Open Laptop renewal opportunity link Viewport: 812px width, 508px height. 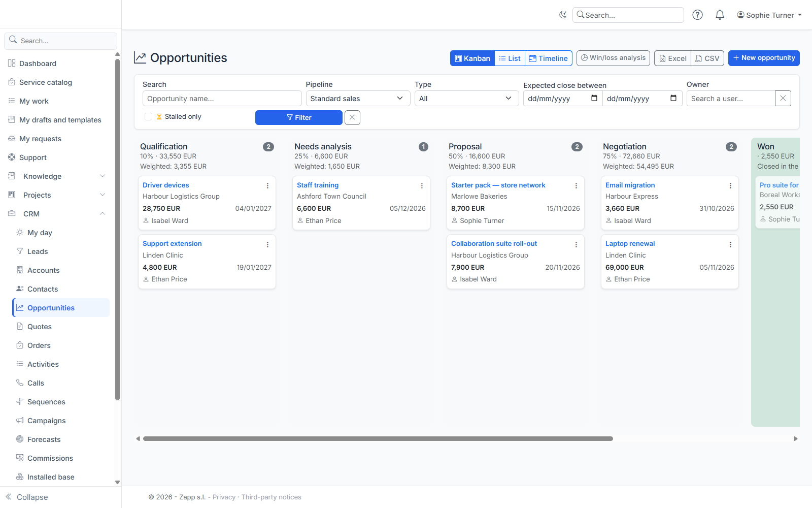click(x=630, y=244)
